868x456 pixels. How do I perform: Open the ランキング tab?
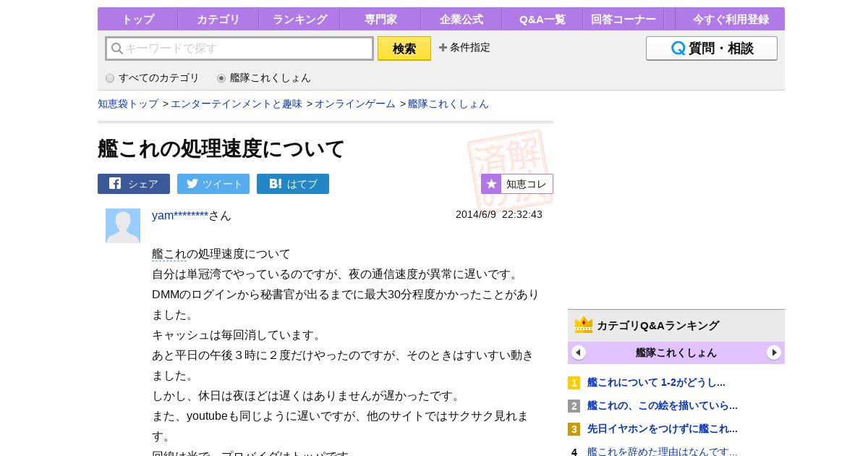point(299,20)
